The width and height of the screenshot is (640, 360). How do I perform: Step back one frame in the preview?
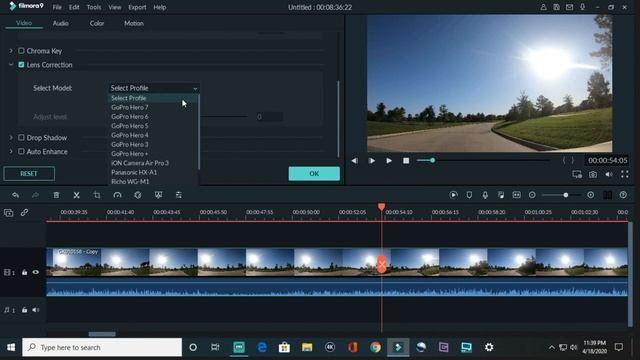pyautogui.click(x=355, y=161)
